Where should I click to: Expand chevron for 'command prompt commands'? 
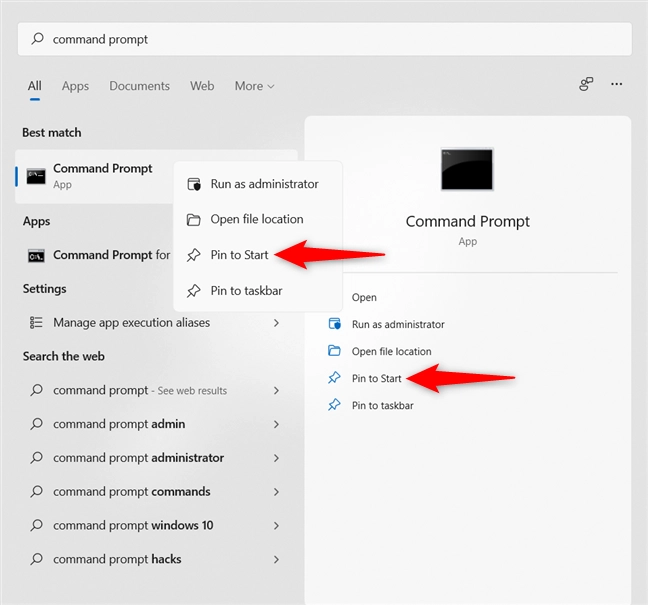click(276, 492)
